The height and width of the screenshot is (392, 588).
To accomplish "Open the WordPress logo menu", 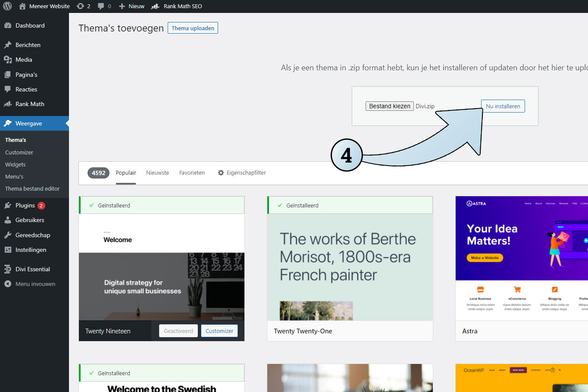I will click(7, 6).
